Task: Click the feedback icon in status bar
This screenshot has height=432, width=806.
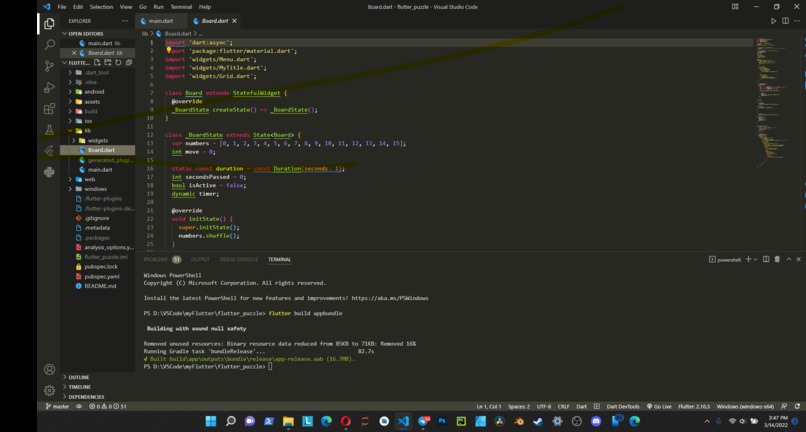Action: click(784, 406)
